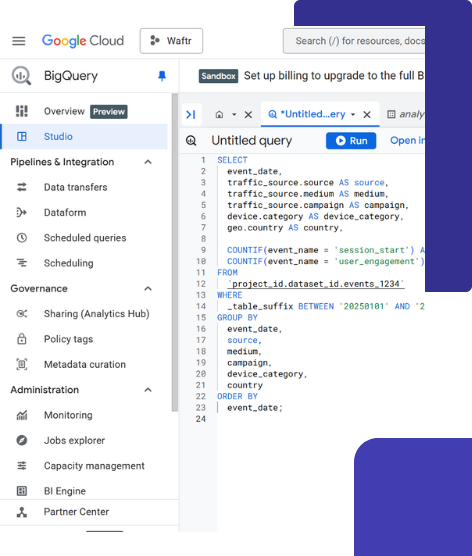Open the hamburger navigation menu
The image size is (472, 556).
19,41
